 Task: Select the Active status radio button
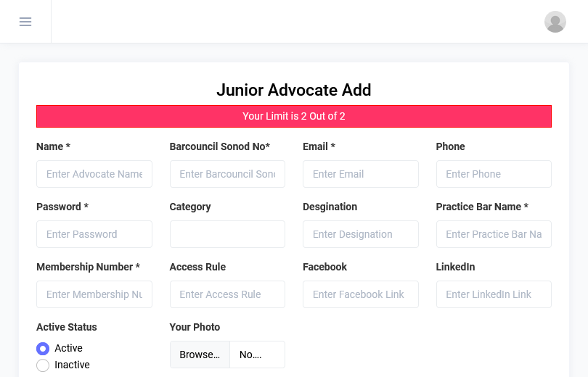pos(43,349)
